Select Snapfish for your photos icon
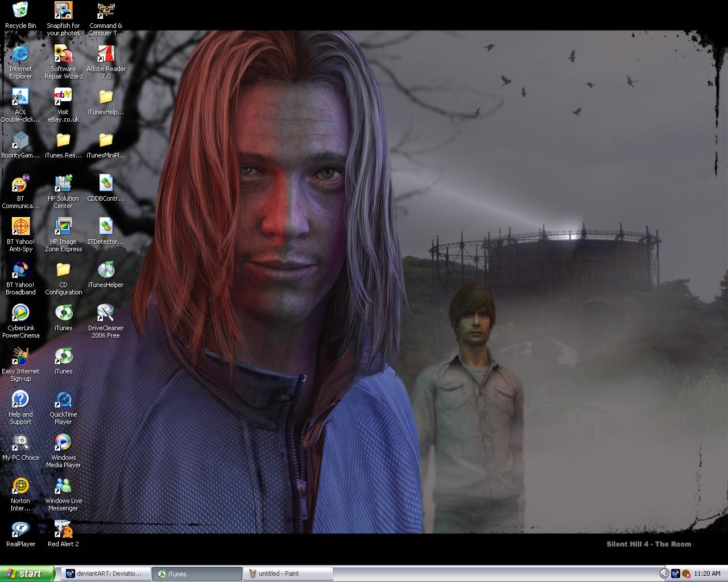The image size is (728, 582). tap(63, 19)
